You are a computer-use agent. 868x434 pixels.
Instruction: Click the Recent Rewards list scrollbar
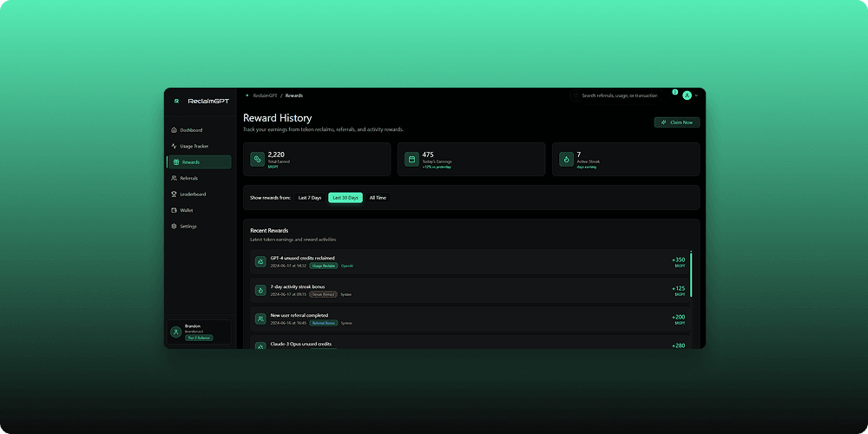click(x=691, y=275)
